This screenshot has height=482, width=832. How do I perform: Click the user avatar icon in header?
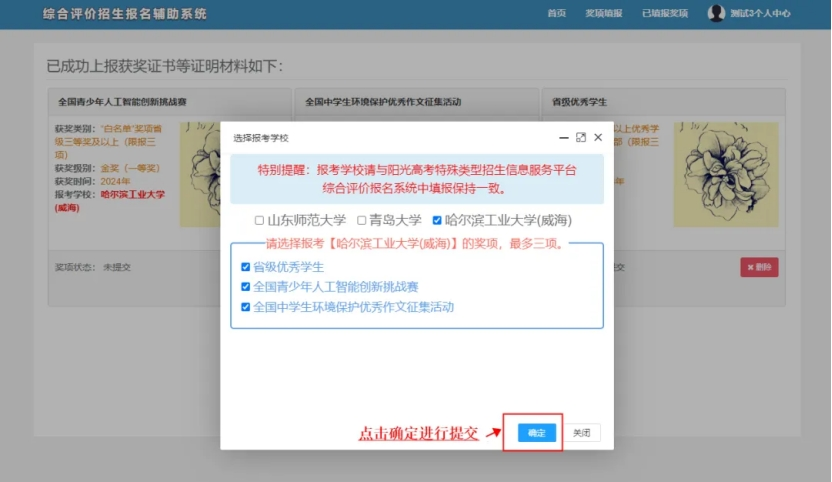(x=716, y=13)
